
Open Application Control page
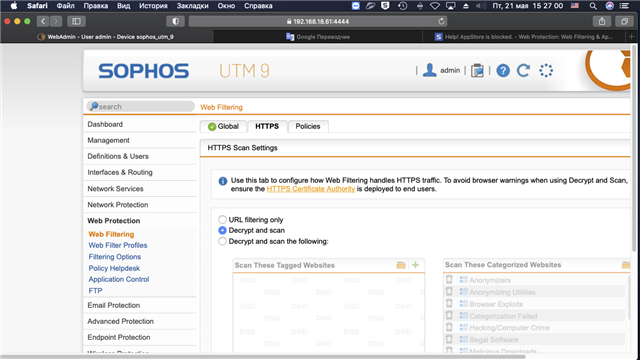[119, 279]
